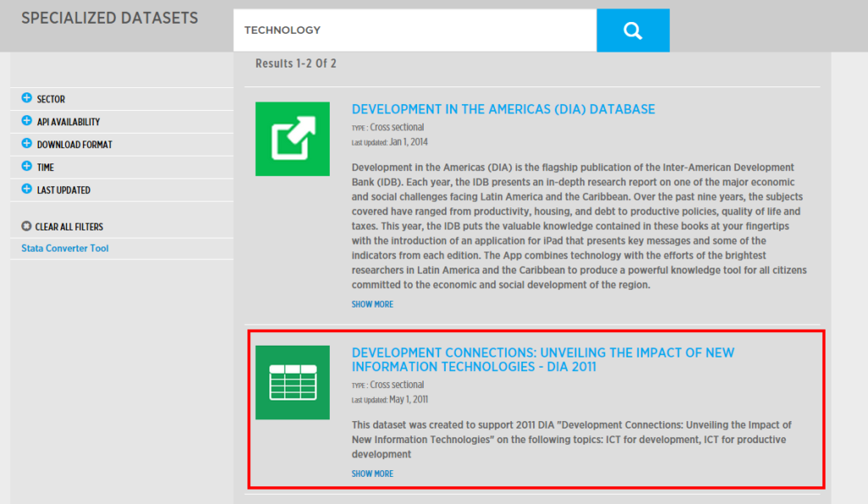Open the Development Connections DIA 2011 title link
This screenshot has width=868, height=504.
(543, 360)
